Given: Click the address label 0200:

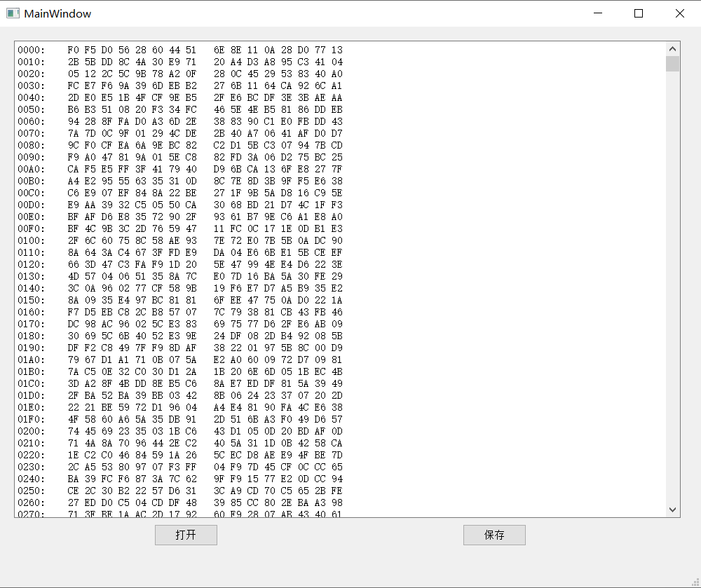Looking at the screenshot, I should point(32,431).
